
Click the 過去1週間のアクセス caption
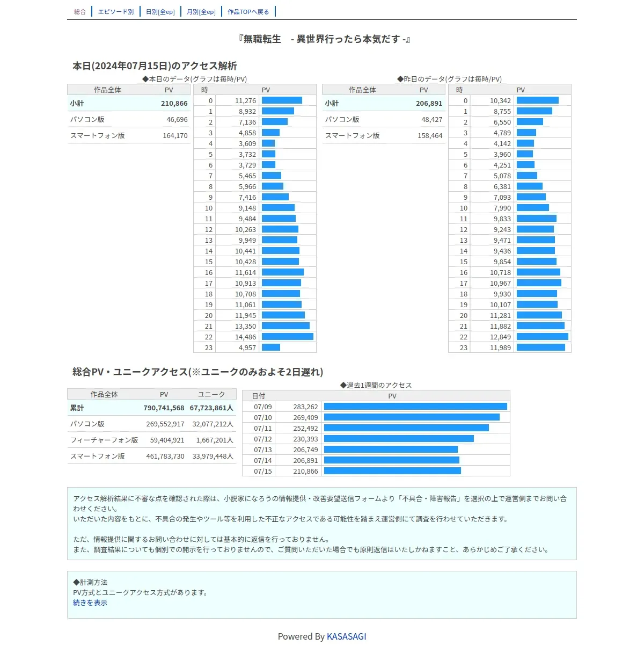(x=376, y=385)
